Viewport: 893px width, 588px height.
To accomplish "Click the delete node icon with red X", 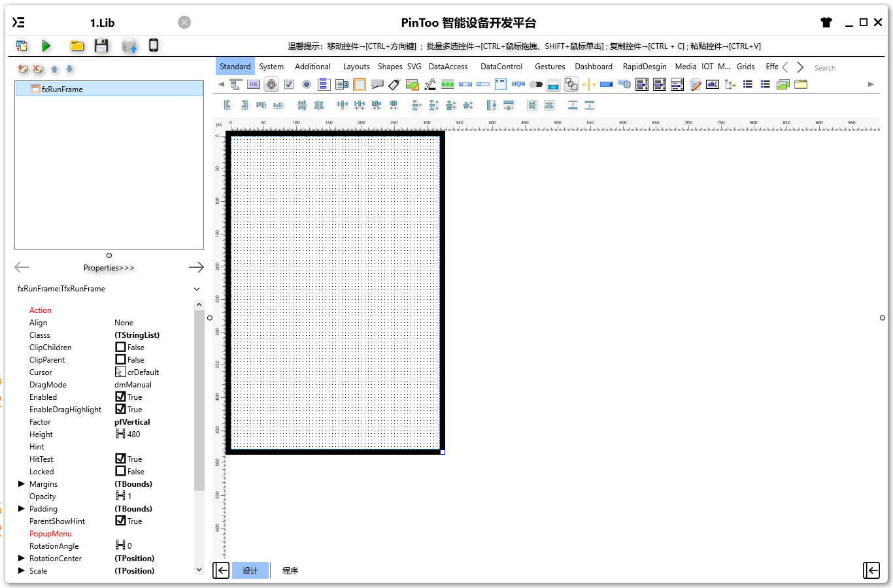I will 39,69.
